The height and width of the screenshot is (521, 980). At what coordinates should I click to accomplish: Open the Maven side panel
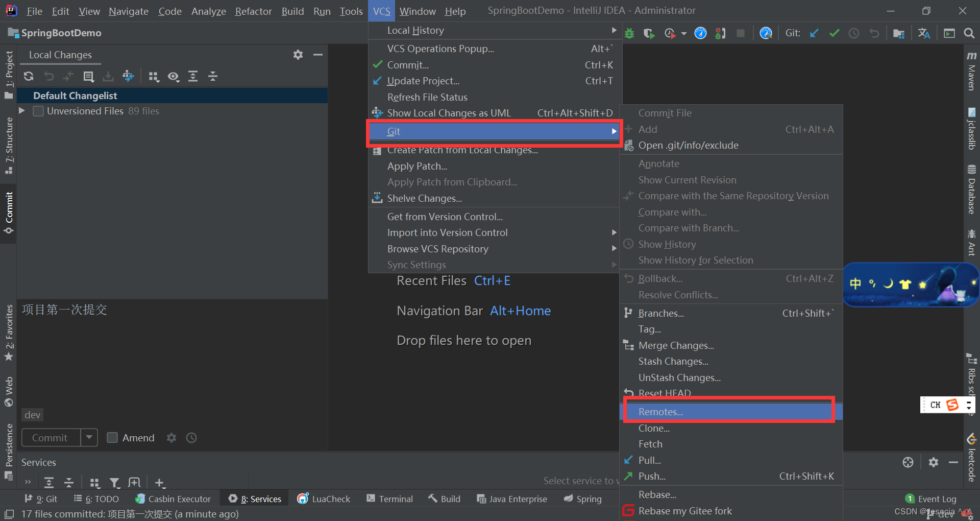[971, 70]
